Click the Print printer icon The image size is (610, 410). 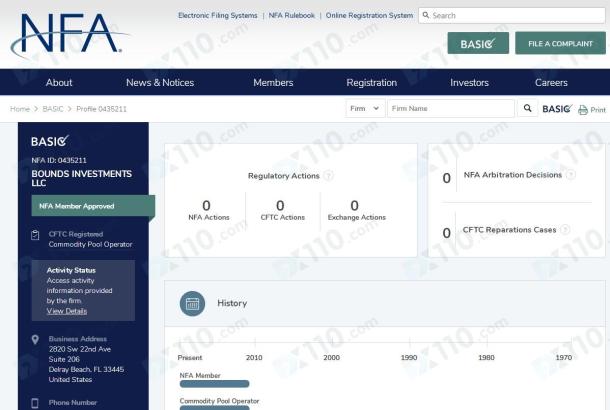click(x=583, y=110)
